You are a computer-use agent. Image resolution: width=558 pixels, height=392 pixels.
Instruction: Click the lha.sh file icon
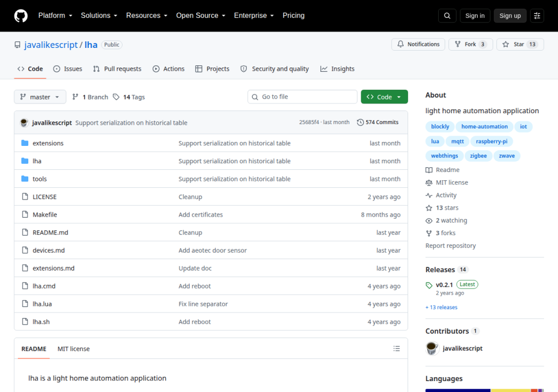(25, 322)
